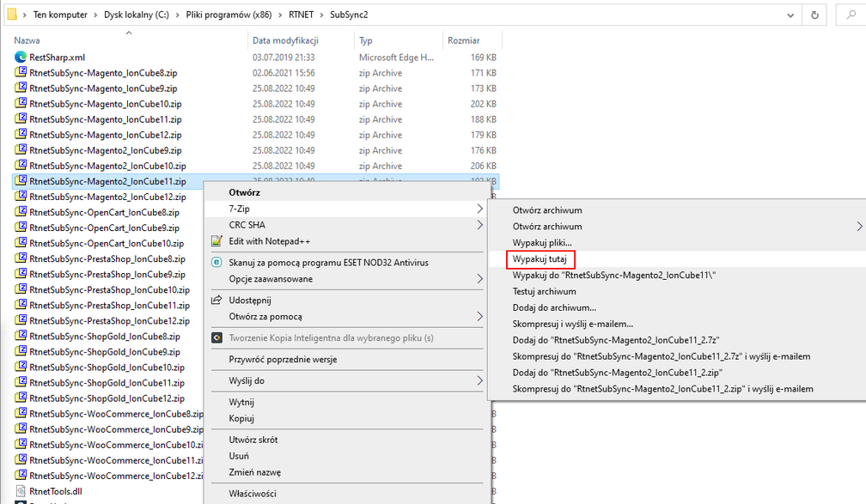Click the share icon next to Udostępnij
The image size is (866, 504).
(x=217, y=301)
